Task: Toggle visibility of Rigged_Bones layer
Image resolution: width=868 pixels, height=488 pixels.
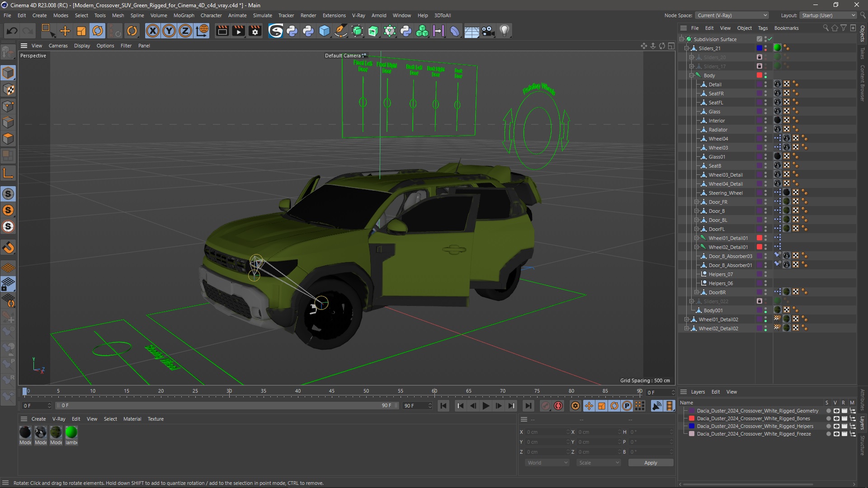Action: click(836, 419)
